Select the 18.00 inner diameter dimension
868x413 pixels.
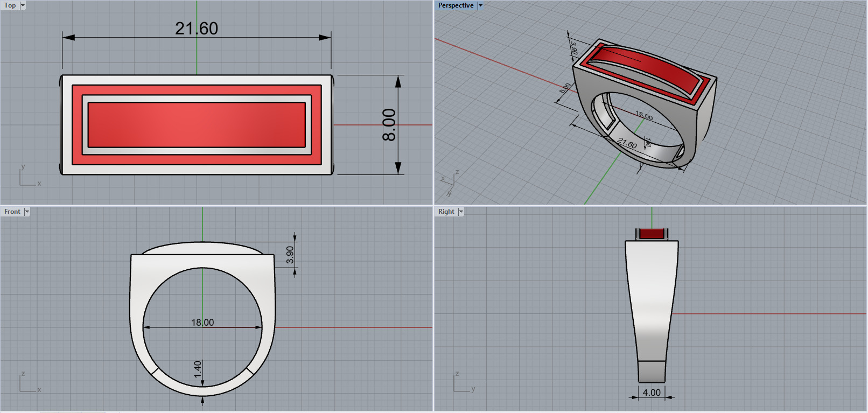pos(202,322)
